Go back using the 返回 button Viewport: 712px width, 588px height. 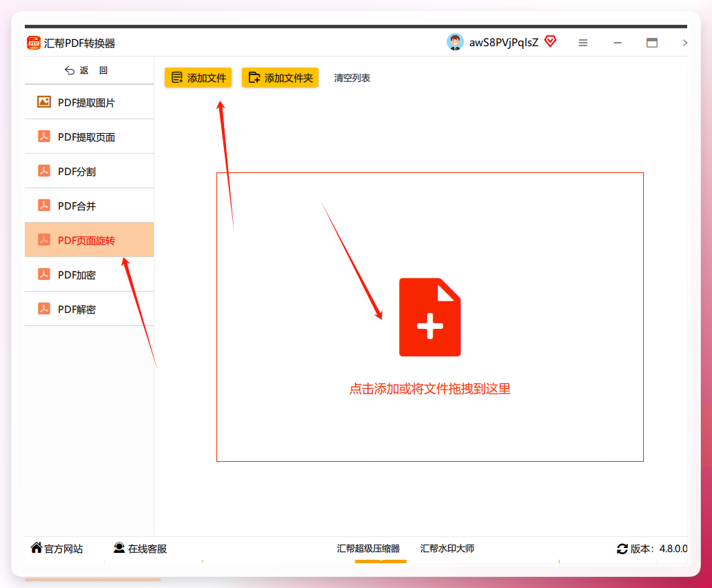click(x=86, y=70)
